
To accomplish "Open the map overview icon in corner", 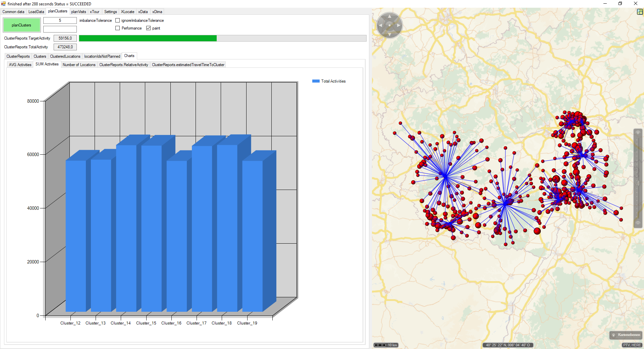I will pos(640,12).
